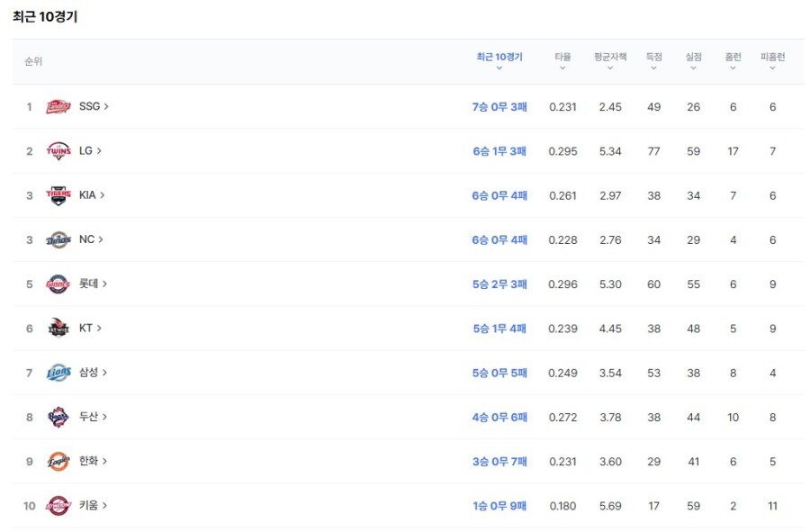This screenshot has width=810, height=532.
Task: Sort table by 타율 column
Action: (562, 60)
